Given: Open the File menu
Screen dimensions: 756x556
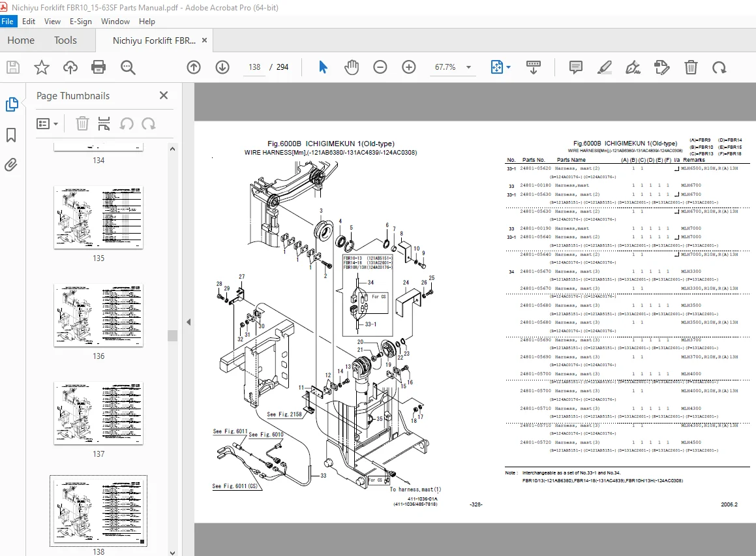Looking at the screenshot, I should pyautogui.click(x=8, y=22).
